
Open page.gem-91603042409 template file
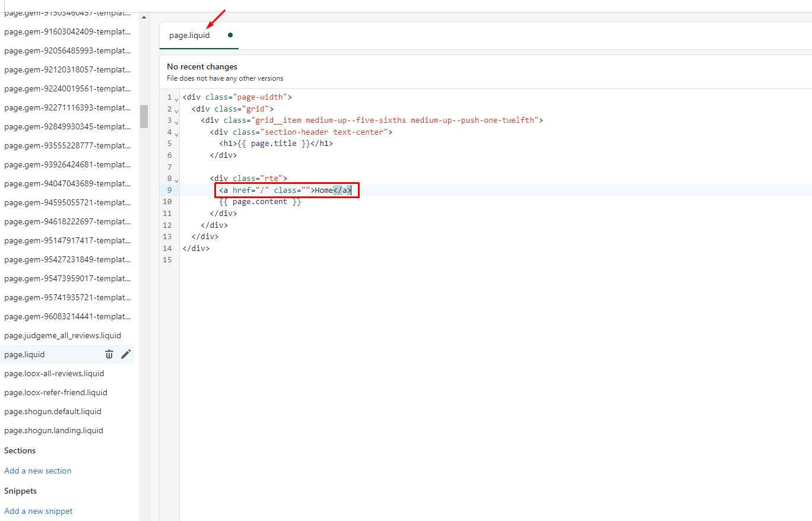(x=68, y=31)
